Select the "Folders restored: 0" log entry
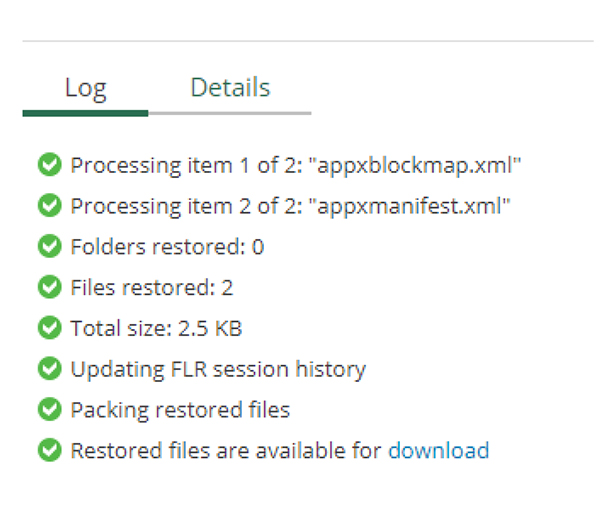600x526 pixels. [167, 247]
